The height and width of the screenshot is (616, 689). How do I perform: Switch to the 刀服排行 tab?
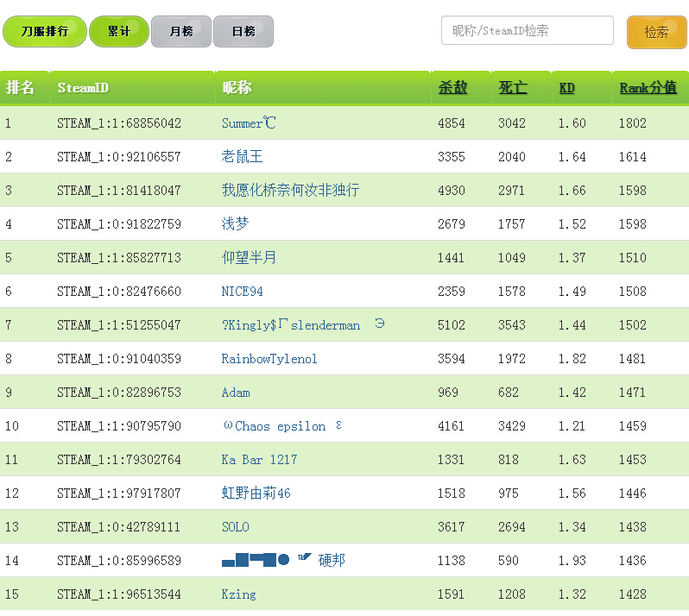[45, 31]
